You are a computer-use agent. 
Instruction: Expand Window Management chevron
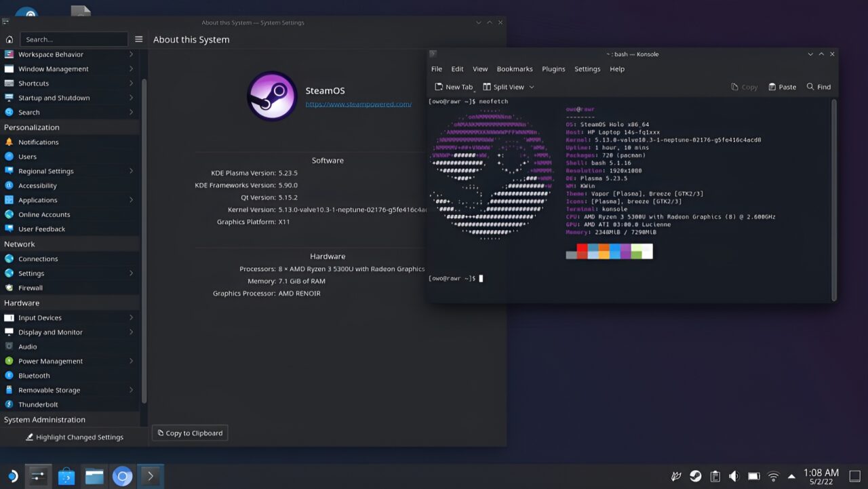click(131, 69)
